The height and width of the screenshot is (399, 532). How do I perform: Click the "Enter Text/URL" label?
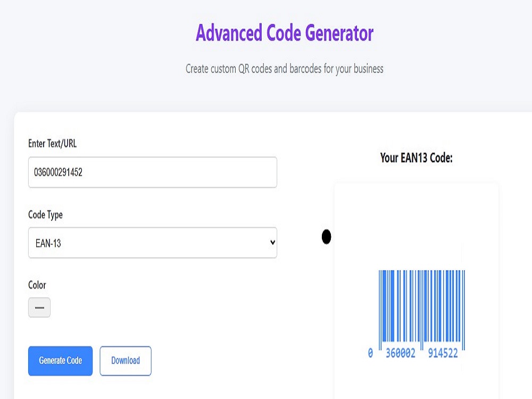[52, 144]
